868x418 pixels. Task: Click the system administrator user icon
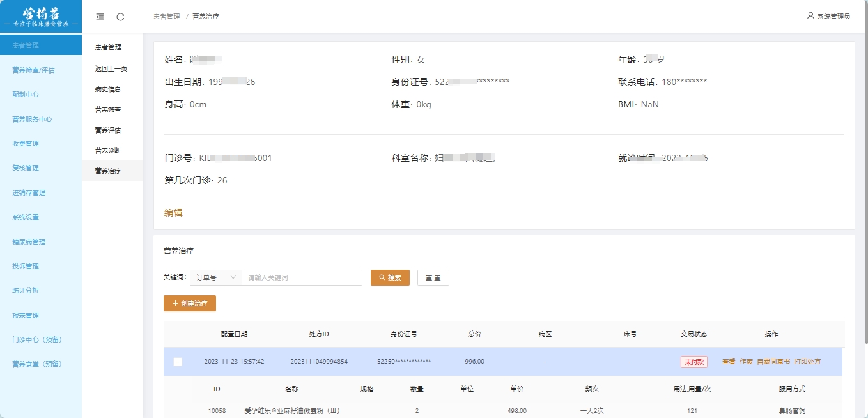(810, 16)
